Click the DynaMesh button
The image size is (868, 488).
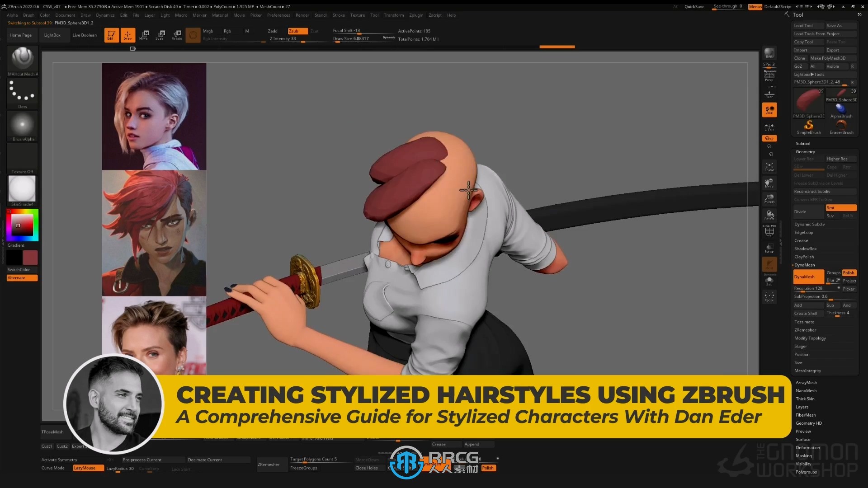(x=808, y=277)
